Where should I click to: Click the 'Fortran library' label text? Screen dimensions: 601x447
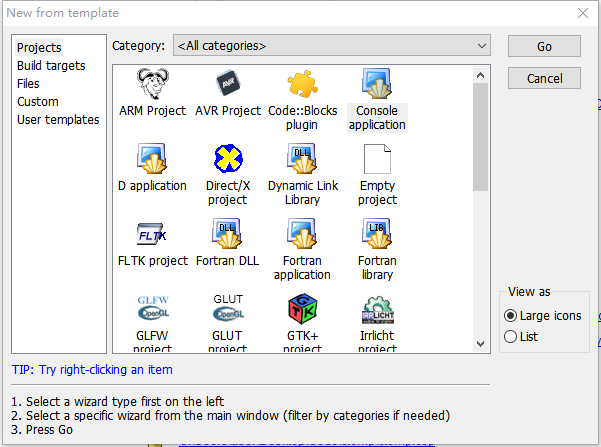click(378, 268)
